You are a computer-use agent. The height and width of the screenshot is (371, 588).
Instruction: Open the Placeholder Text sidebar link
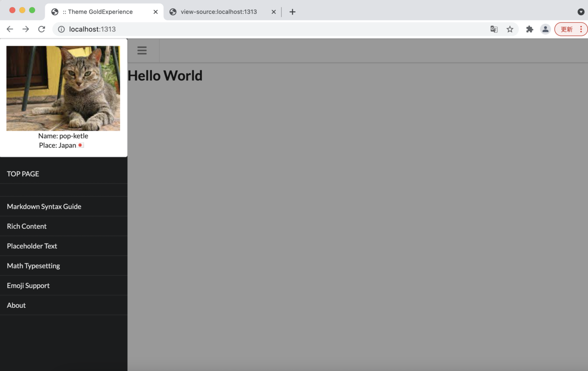tap(64, 246)
